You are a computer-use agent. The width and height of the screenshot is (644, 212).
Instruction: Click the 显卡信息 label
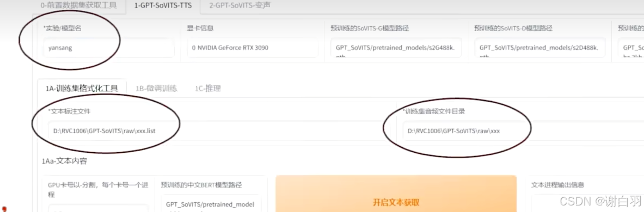[200, 28]
